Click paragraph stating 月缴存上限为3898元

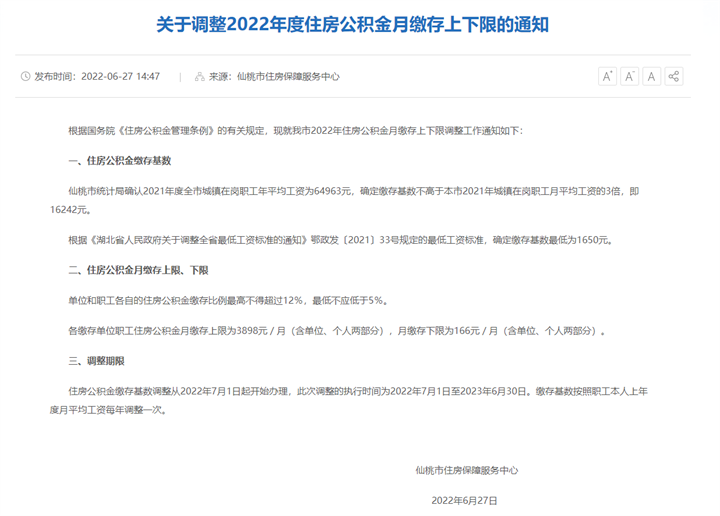click(x=335, y=330)
